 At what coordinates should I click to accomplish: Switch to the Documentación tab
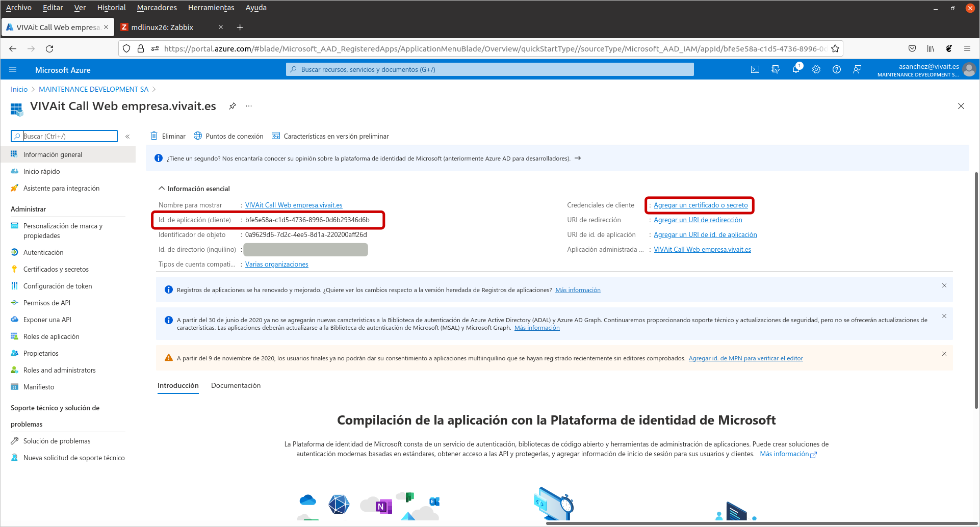tap(236, 385)
